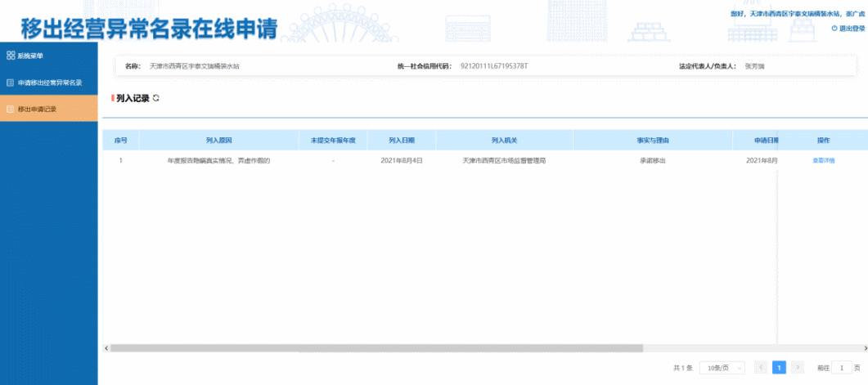Click the 前往 page number input field
The height and width of the screenshot is (385, 868).
point(843,368)
